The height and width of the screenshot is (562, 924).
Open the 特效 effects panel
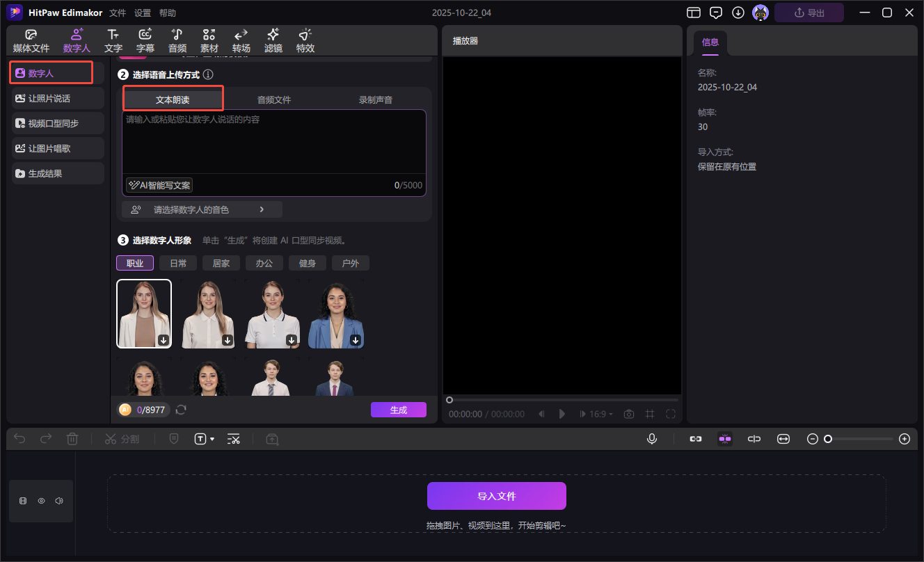tap(305, 40)
